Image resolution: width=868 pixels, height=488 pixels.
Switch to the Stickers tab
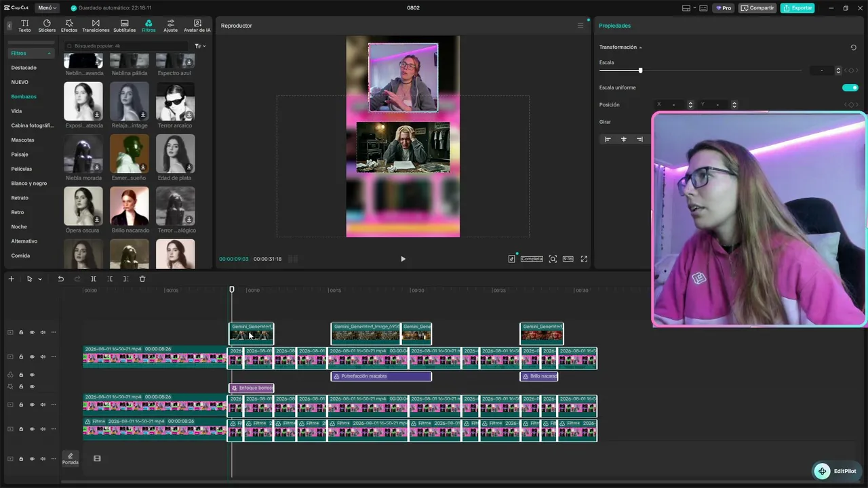coord(47,26)
